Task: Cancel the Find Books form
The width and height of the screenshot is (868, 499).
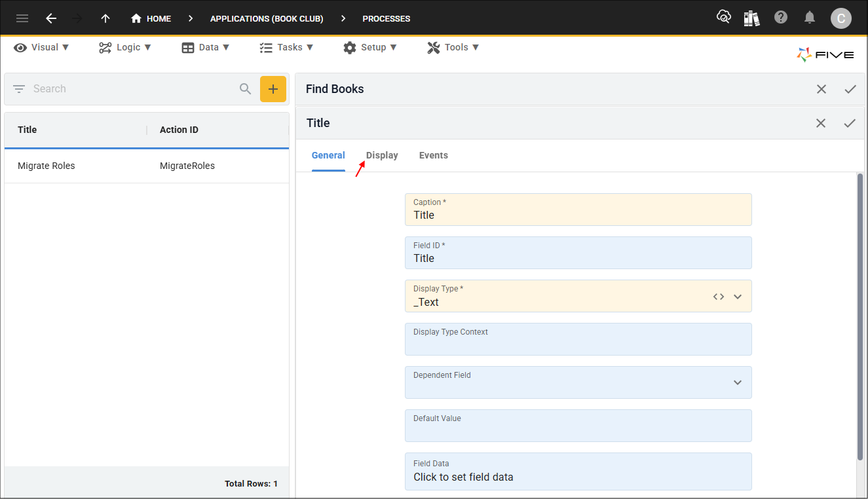Action: 821,89
